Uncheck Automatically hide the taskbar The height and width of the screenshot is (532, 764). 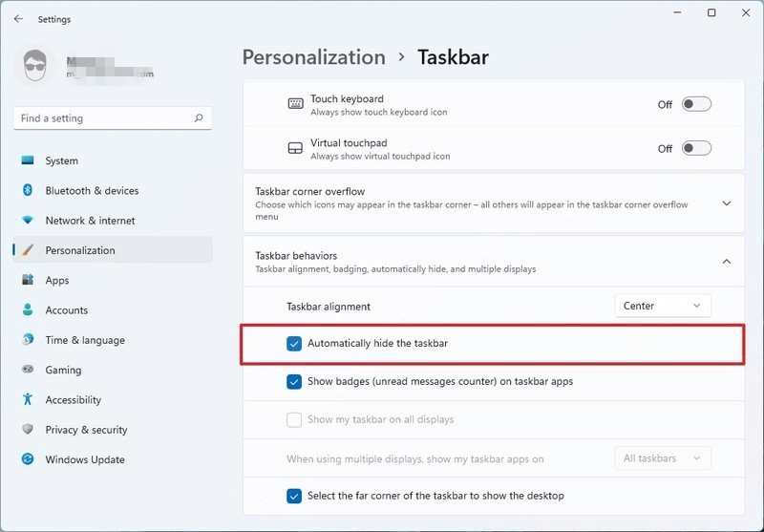pos(294,344)
